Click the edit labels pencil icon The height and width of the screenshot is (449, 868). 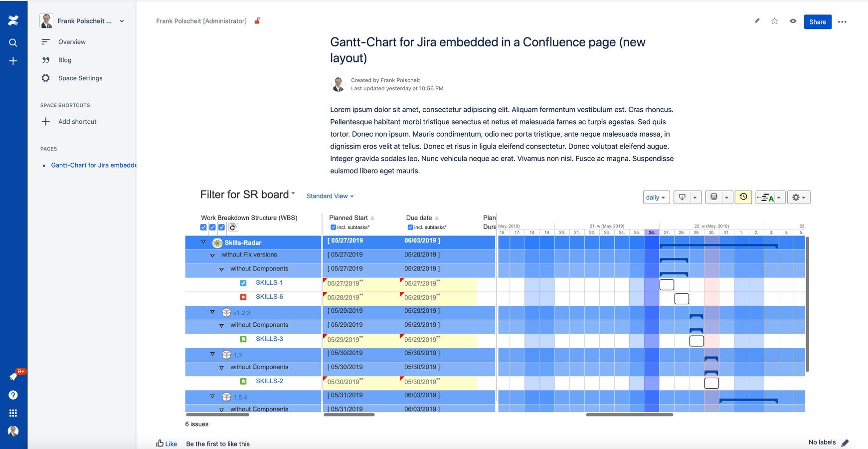point(845,443)
